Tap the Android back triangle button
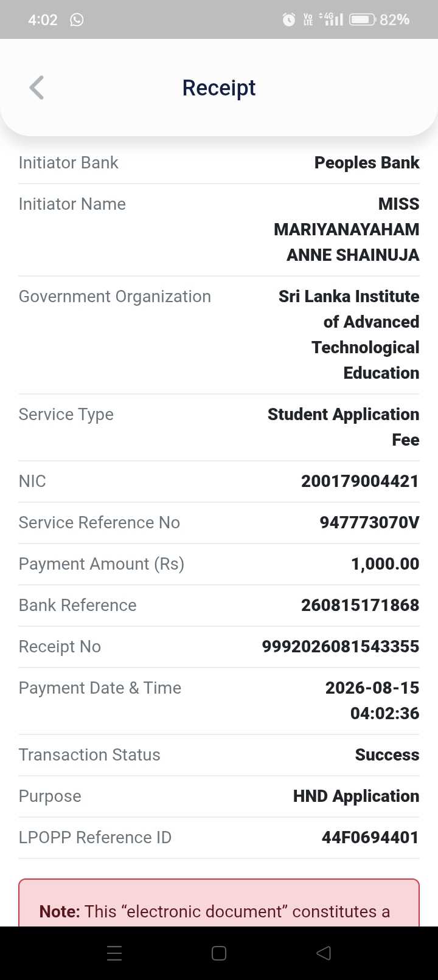Viewport: 438px width, 980px height. (x=324, y=953)
